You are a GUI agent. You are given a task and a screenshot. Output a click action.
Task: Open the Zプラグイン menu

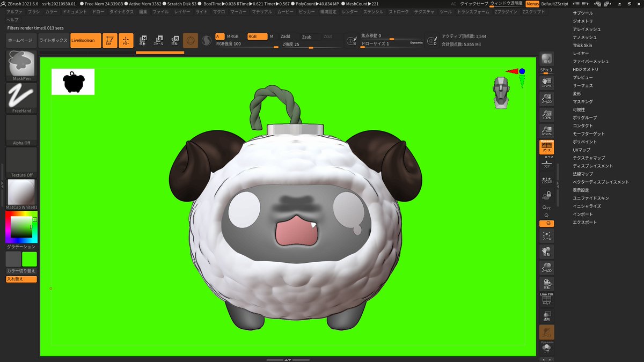point(506,11)
